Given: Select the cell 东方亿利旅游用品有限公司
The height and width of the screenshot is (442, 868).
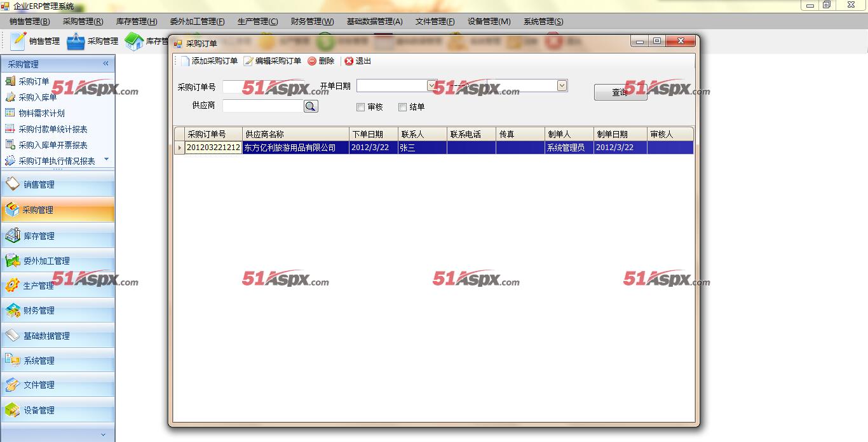Looking at the screenshot, I should pyautogui.click(x=296, y=148).
